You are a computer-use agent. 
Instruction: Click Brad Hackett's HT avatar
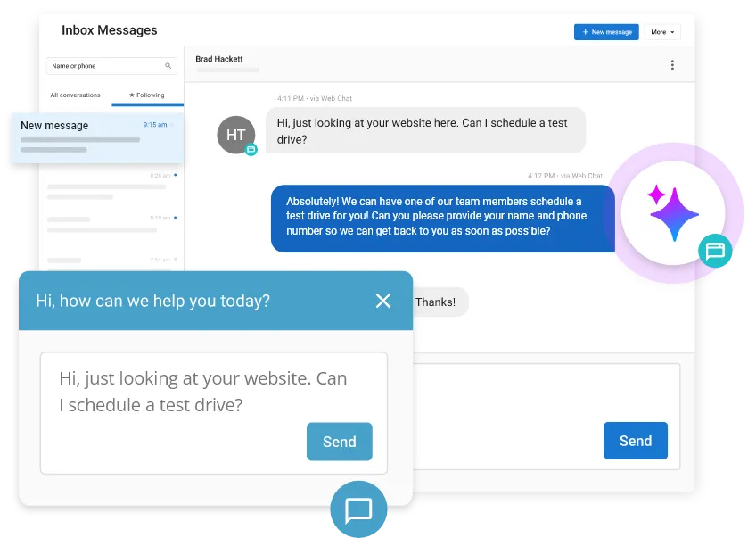point(235,135)
